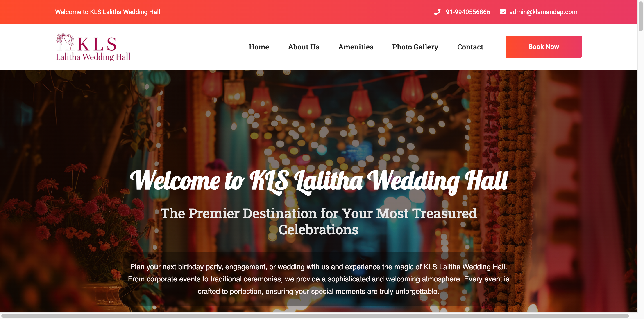Call the +91-9940556866 phone link
The image size is (644, 319).
(x=466, y=12)
